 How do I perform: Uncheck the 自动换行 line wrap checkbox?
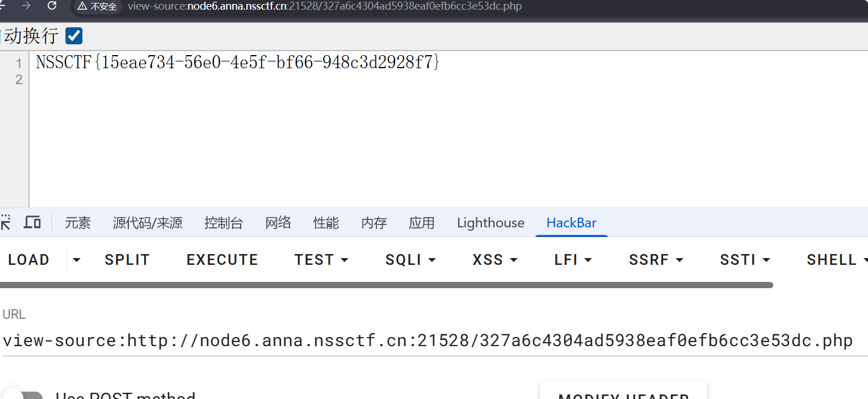coord(74,36)
